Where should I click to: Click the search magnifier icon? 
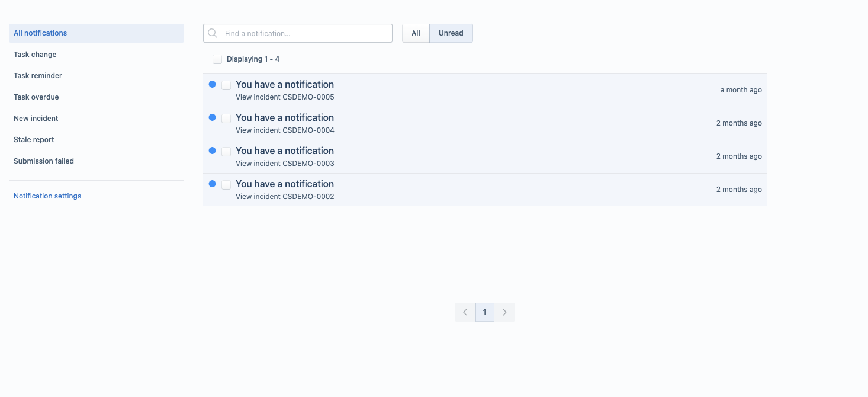tap(213, 33)
